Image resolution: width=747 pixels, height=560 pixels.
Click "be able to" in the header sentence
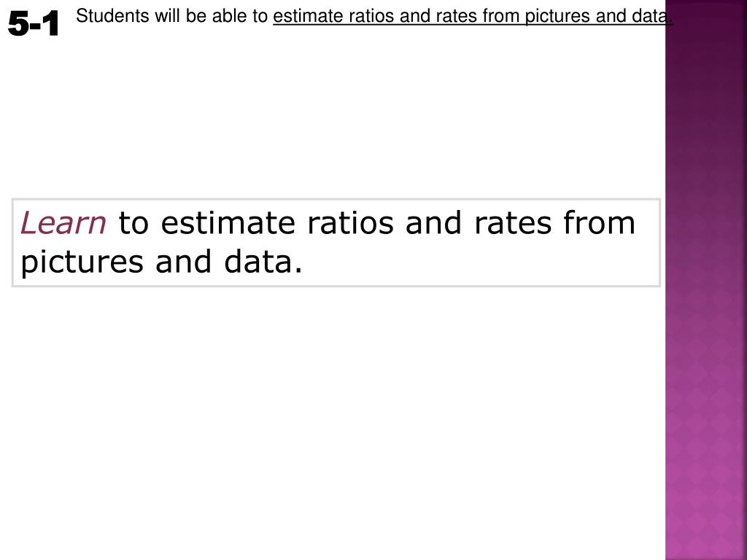tap(227, 16)
